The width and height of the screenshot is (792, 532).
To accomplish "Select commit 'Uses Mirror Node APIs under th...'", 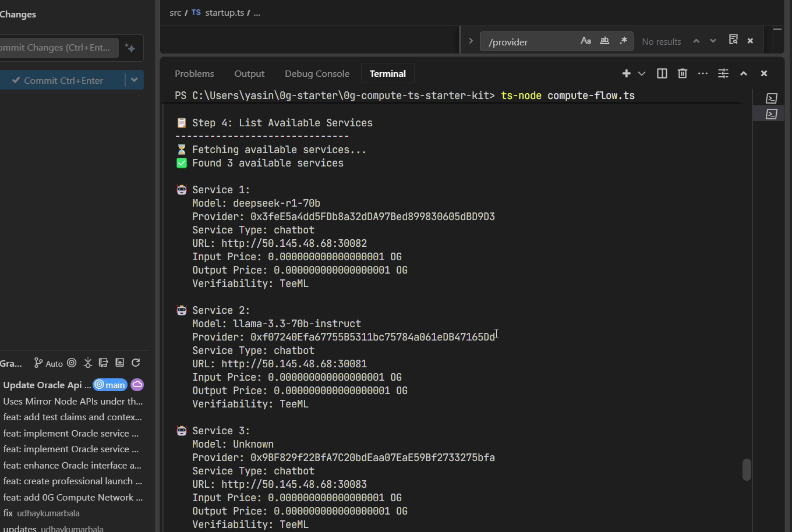I will (74, 401).
